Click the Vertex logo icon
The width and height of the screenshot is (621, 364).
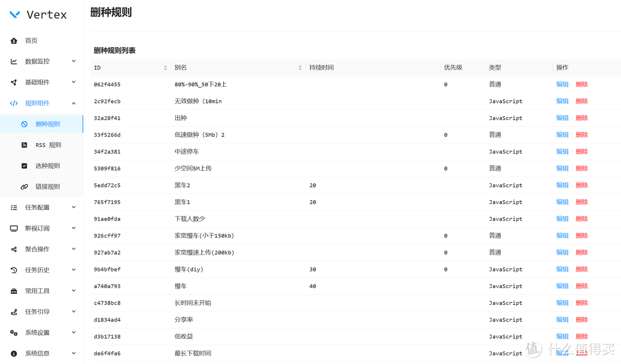14,14
